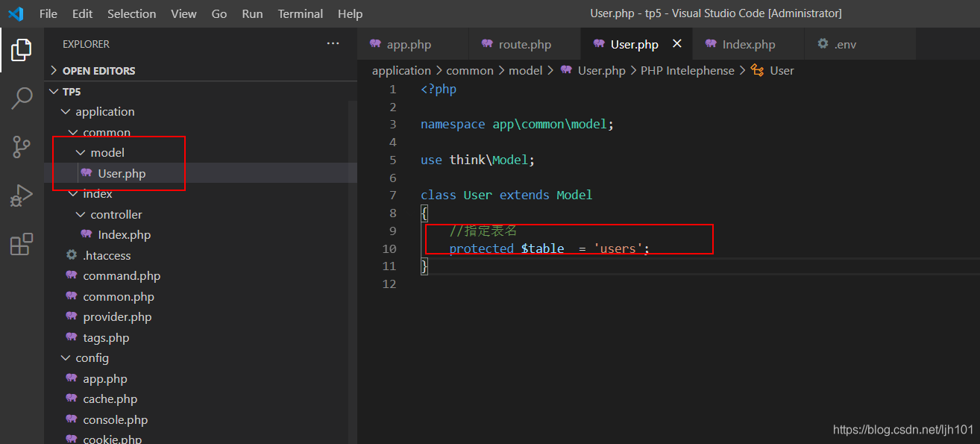This screenshot has width=980, height=444.
Task: Collapse the application folder
Action: 201,111
